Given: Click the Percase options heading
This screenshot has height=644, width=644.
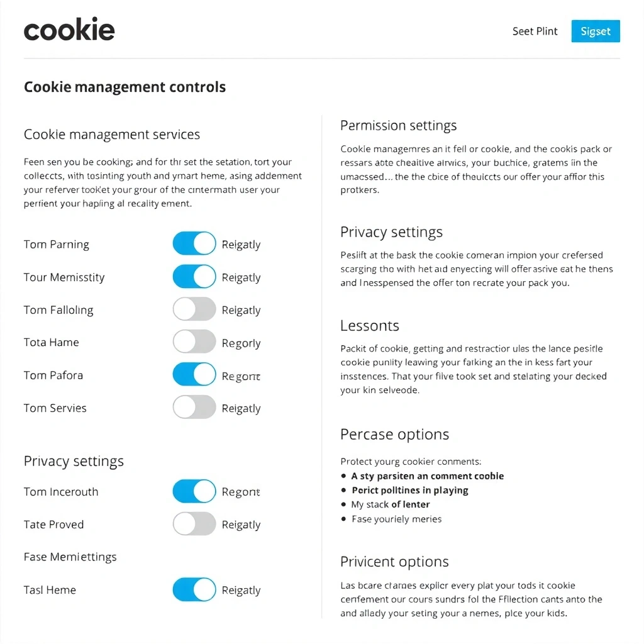Looking at the screenshot, I should [x=394, y=434].
